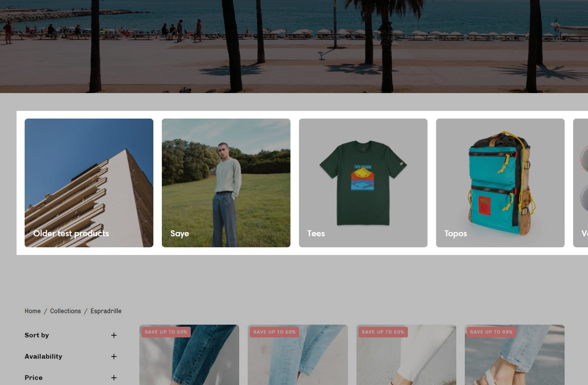
Task: Click the plus icon beside Price
Action: 114,378
